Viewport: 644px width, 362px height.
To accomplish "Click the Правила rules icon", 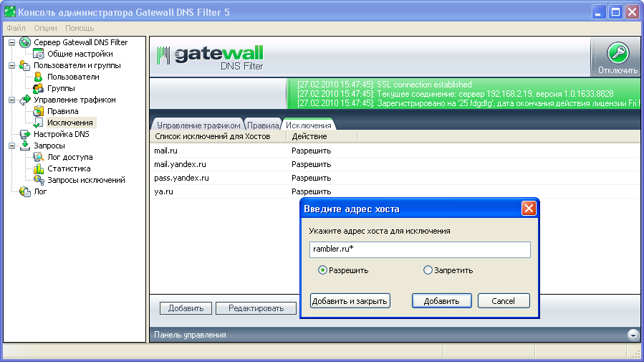I will (39, 111).
